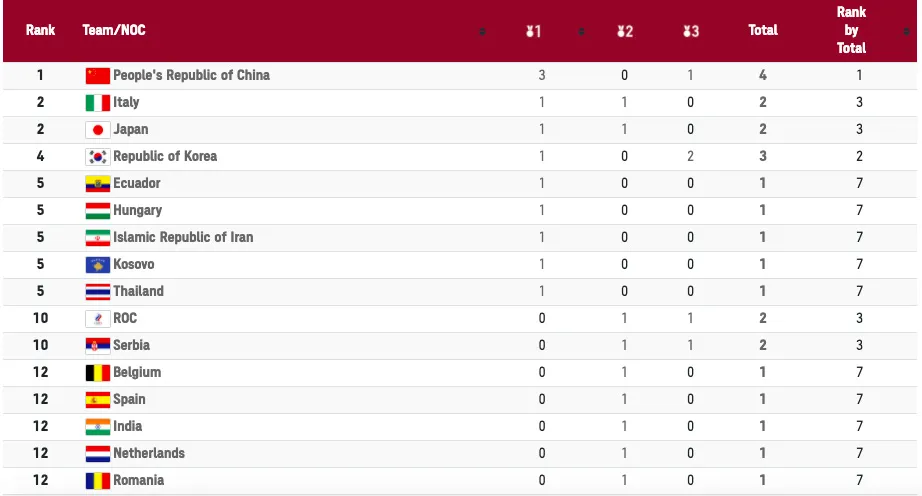The image size is (922, 496).
Task: Click the Japan flag icon
Action: click(x=97, y=129)
